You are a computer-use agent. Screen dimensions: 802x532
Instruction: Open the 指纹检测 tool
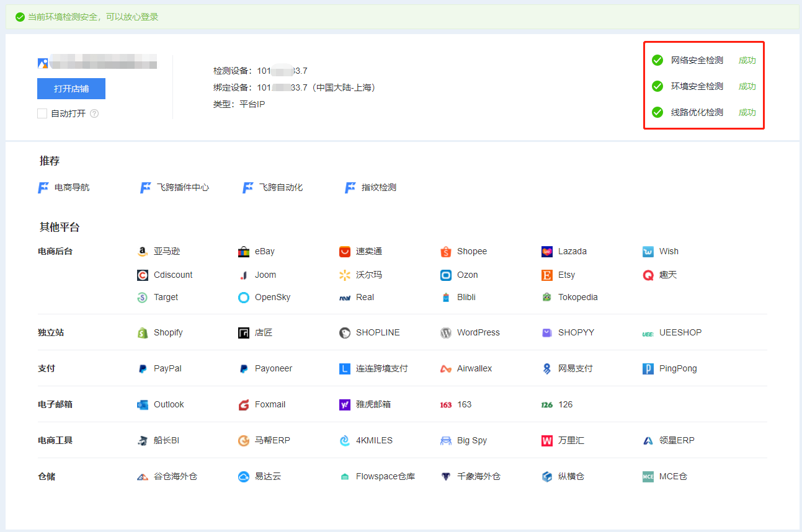(371, 187)
